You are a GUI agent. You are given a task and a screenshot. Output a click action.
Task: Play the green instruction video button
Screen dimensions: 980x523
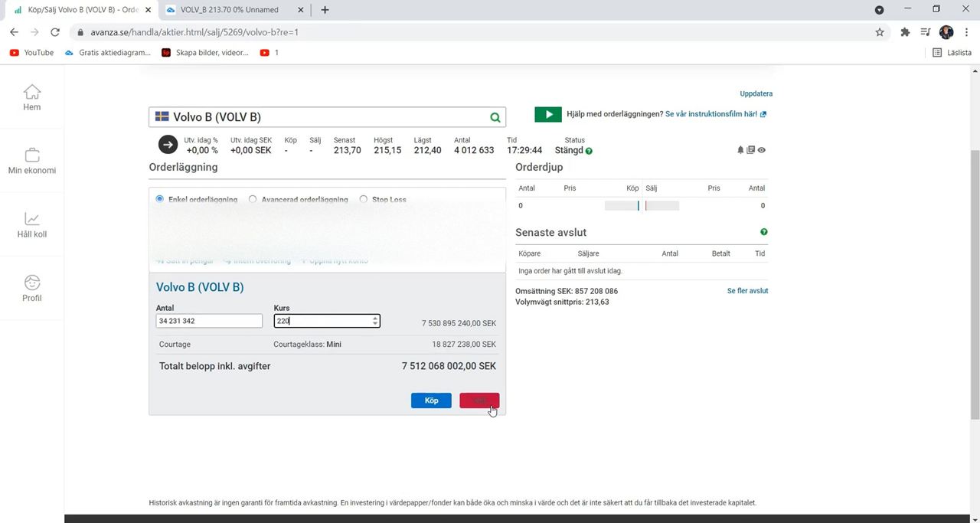pos(548,114)
